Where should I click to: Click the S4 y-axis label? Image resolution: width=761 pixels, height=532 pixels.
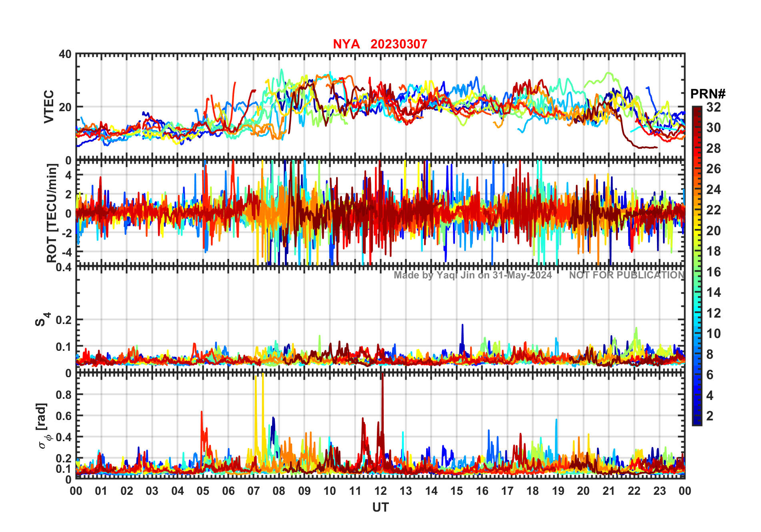(42, 320)
